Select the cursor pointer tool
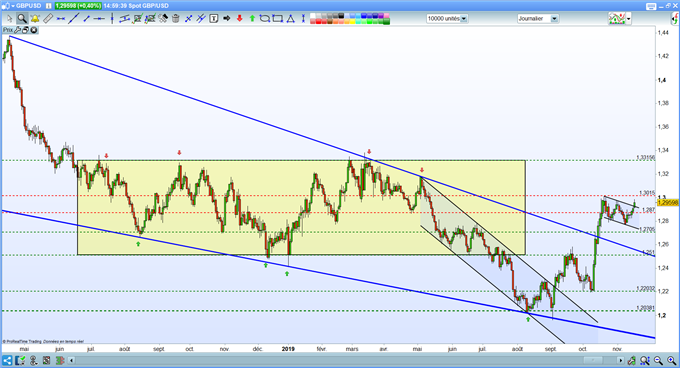 point(10,19)
